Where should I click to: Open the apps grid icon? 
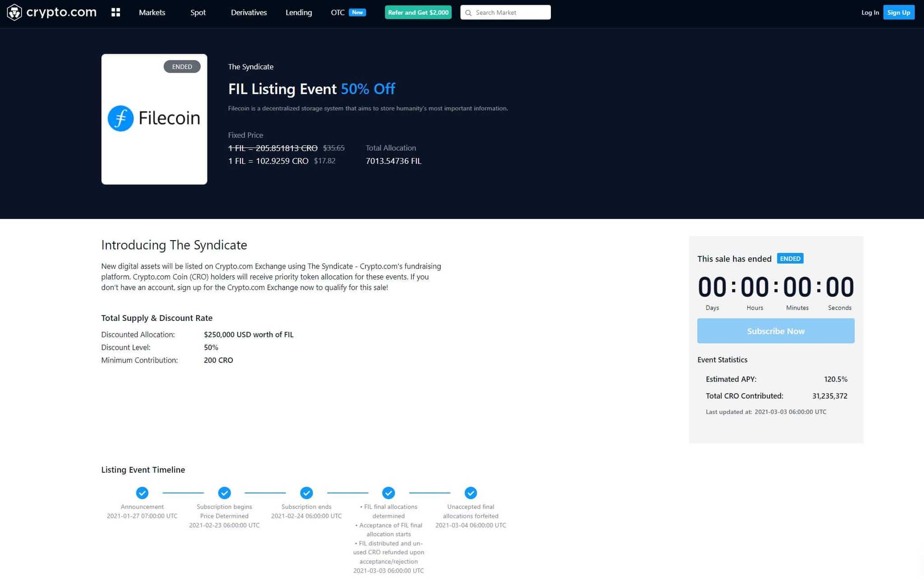pyautogui.click(x=115, y=12)
